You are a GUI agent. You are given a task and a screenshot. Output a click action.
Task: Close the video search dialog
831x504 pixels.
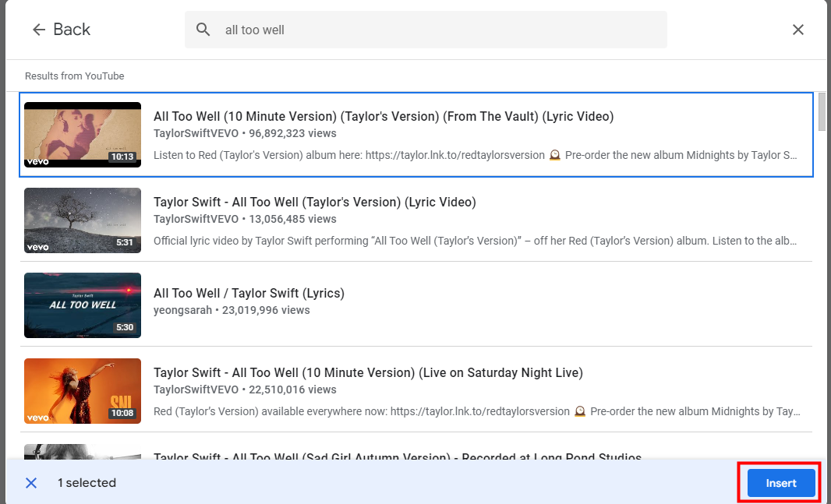tap(798, 30)
